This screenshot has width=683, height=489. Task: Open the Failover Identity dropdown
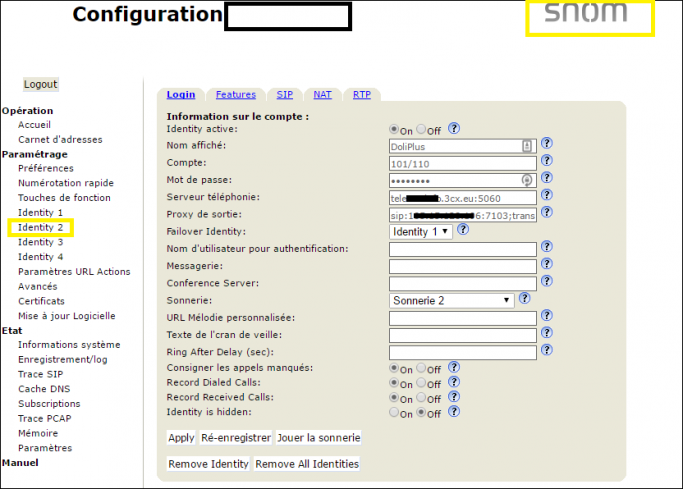[420, 232]
